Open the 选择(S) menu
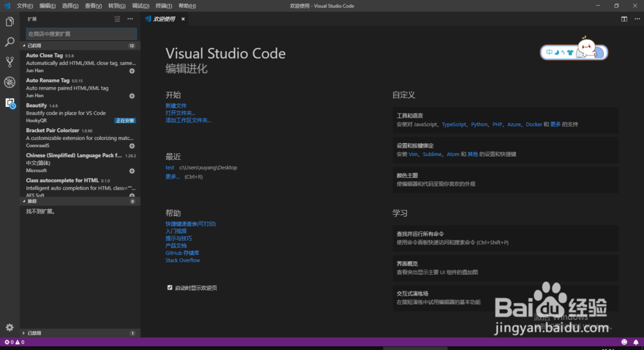The width and height of the screenshot is (644, 350). pos(70,6)
